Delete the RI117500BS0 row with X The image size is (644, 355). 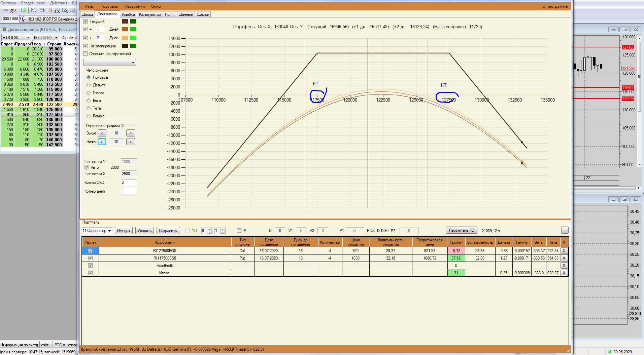[x=564, y=258]
